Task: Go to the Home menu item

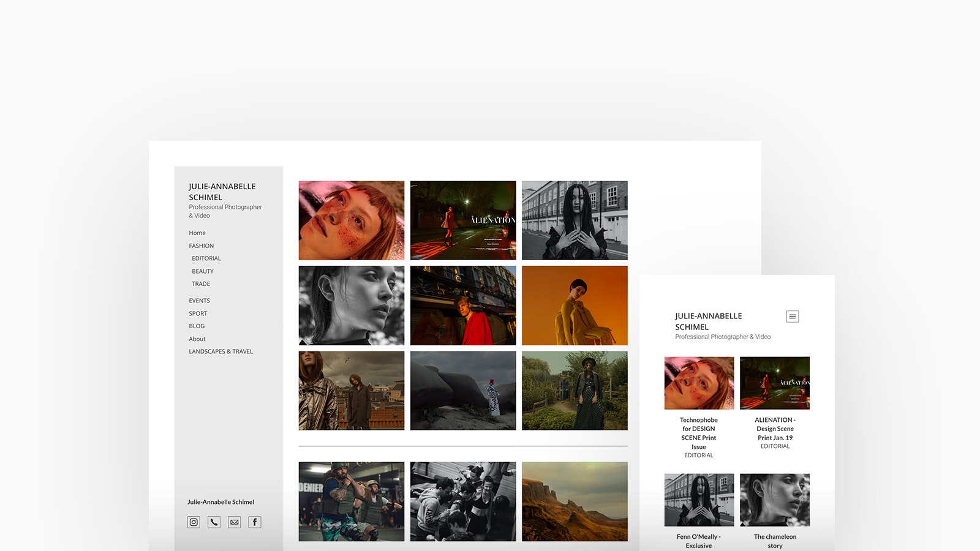Action: [x=197, y=233]
